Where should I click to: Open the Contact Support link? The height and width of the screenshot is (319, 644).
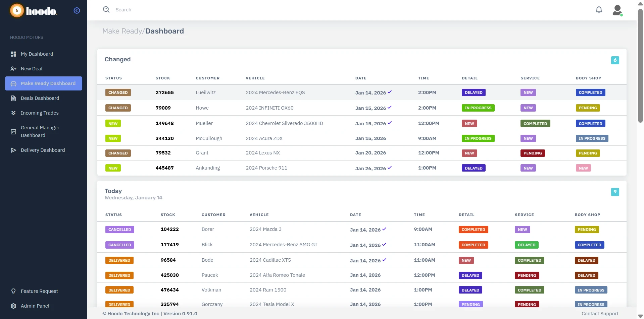pos(599,314)
